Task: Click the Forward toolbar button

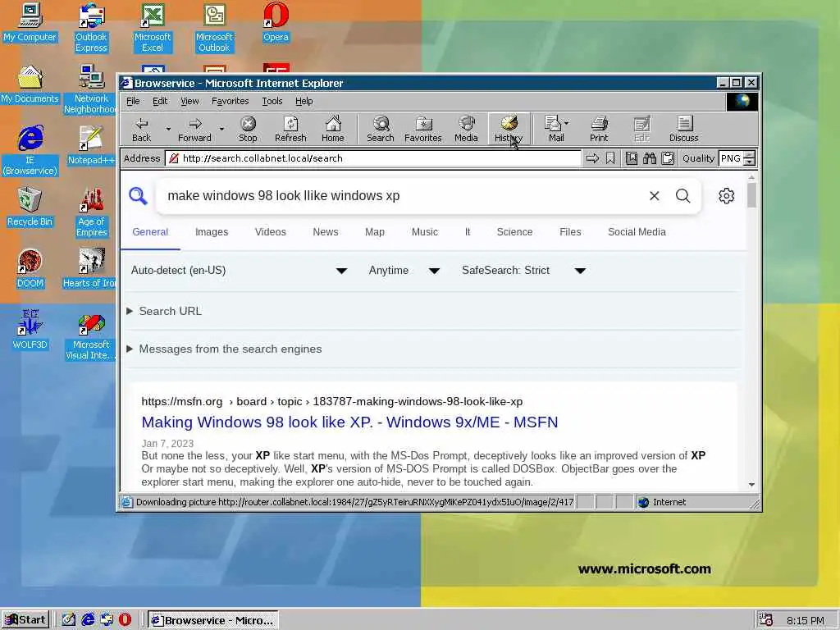Action: click(x=194, y=129)
